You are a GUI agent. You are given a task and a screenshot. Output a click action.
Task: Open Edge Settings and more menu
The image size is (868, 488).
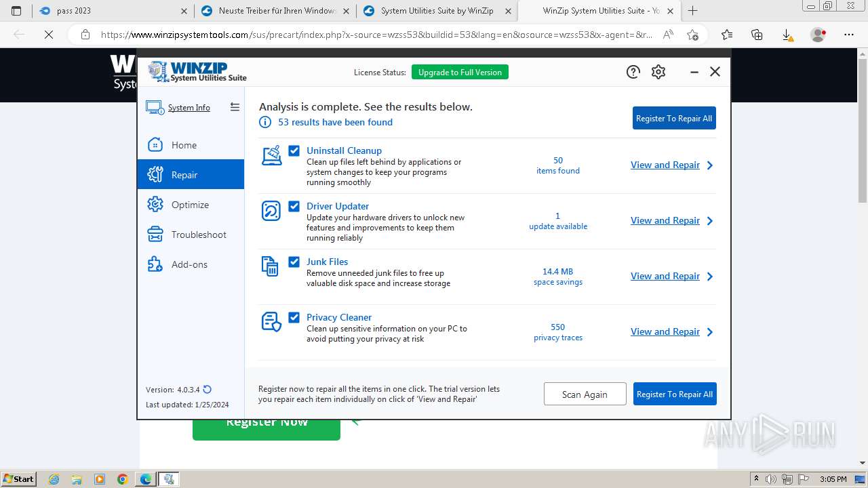tap(849, 35)
